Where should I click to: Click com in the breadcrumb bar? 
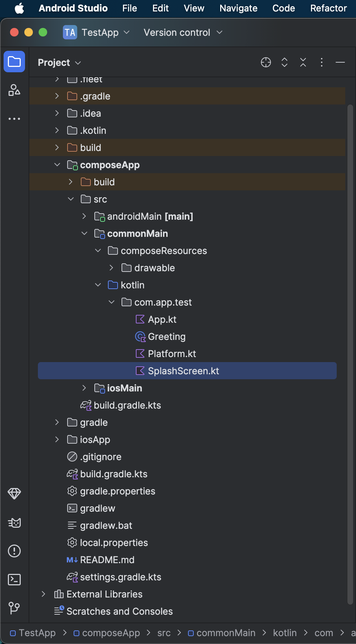(x=324, y=633)
